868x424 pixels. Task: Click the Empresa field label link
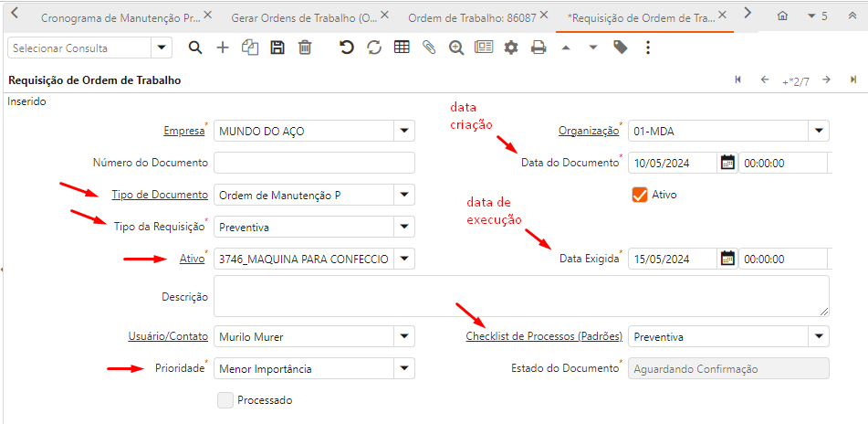point(183,132)
